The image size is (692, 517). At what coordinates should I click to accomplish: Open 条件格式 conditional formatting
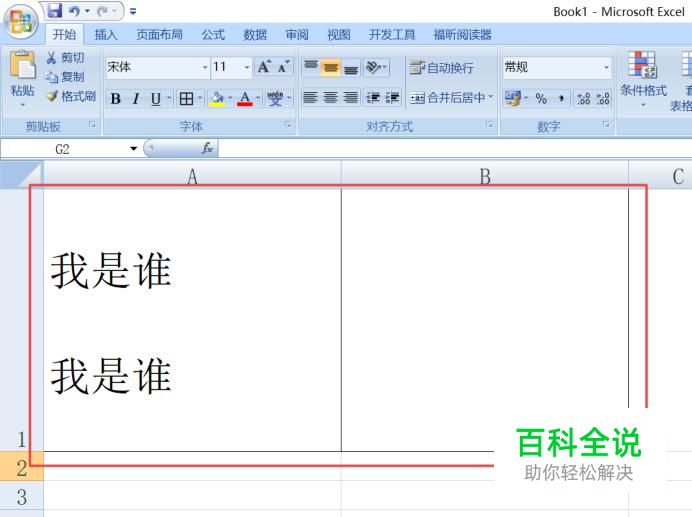click(x=643, y=79)
